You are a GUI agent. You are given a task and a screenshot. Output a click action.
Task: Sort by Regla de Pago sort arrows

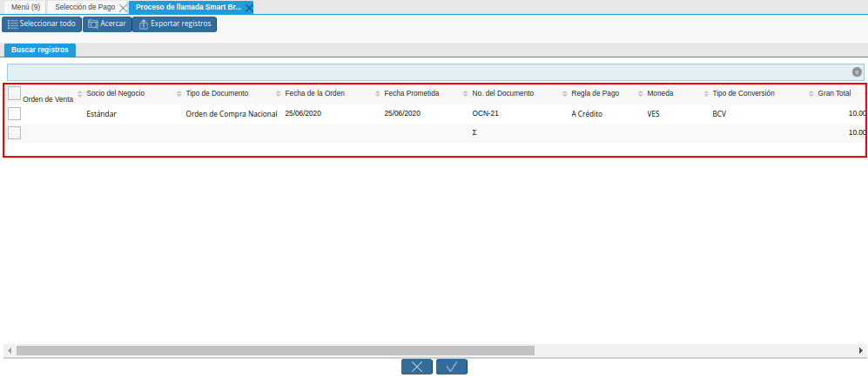(641, 93)
